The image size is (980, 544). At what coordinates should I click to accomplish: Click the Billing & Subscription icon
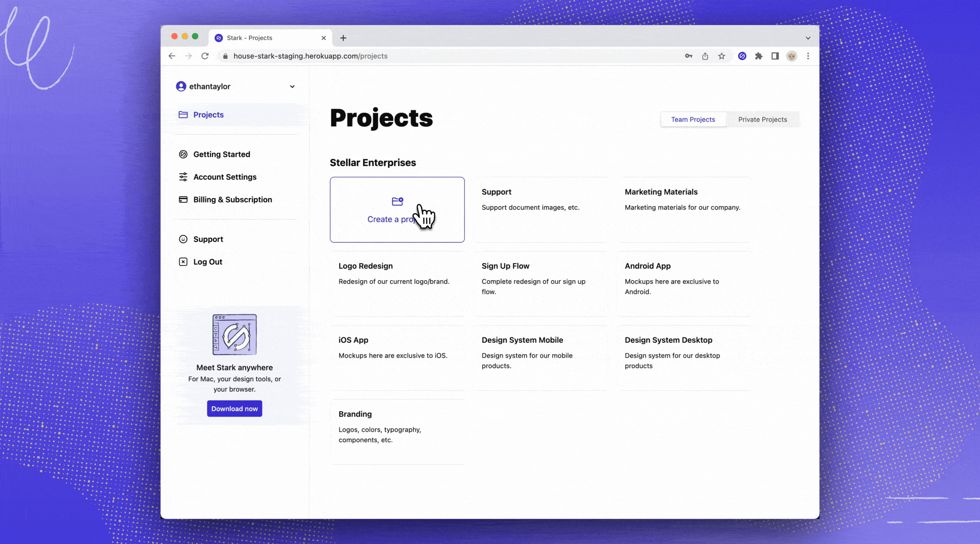[183, 199]
